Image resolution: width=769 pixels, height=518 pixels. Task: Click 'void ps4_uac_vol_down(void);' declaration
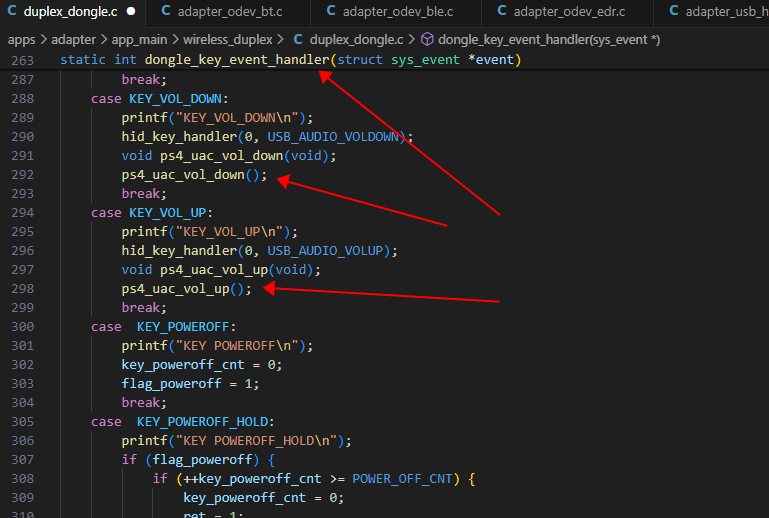pos(229,156)
